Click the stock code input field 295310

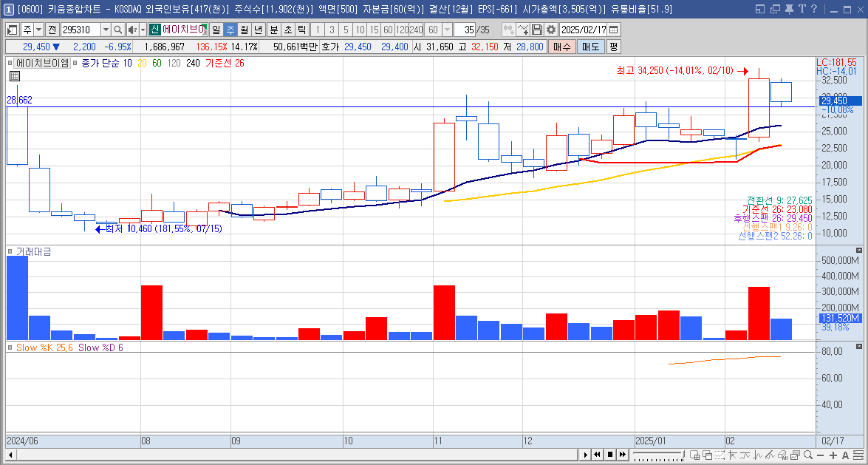(81, 30)
